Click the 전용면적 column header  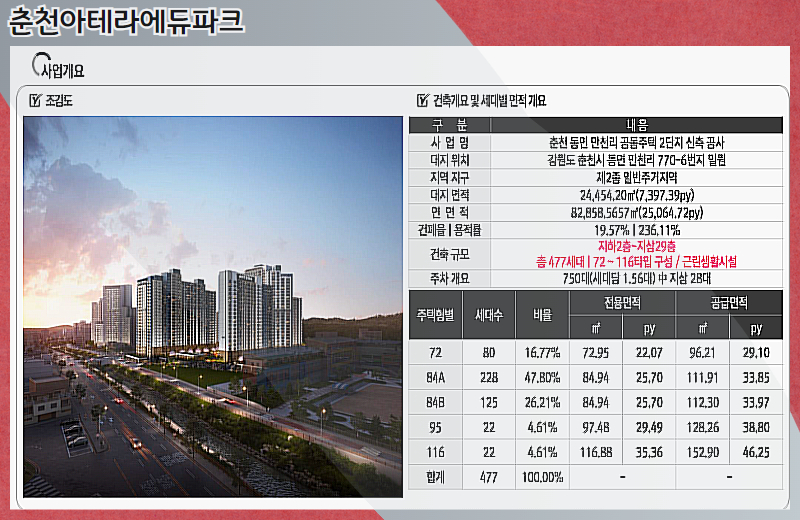(x=622, y=303)
